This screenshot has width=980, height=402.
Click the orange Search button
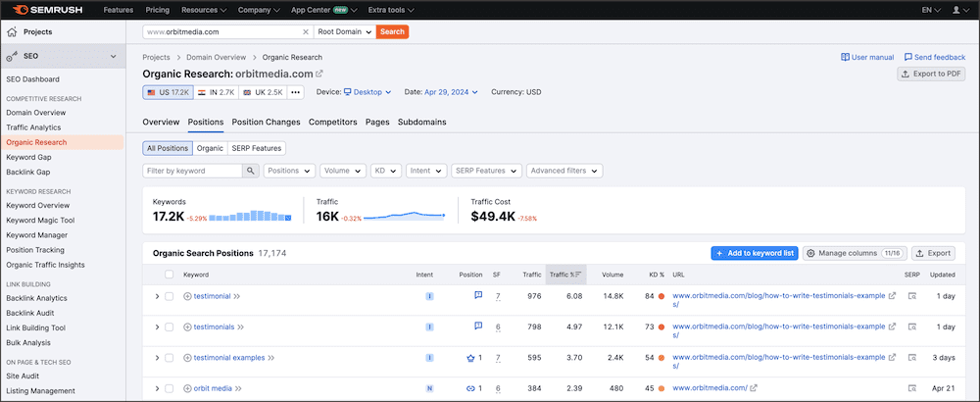click(x=393, y=32)
